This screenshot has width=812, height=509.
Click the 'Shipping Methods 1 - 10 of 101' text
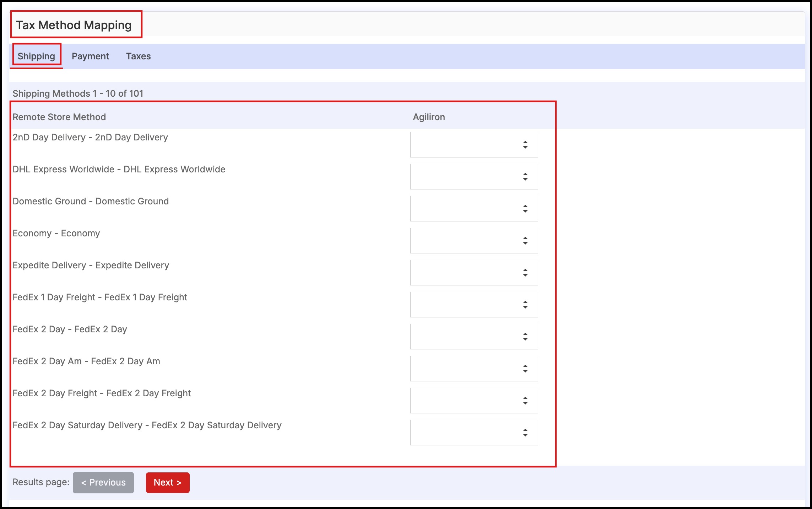tap(78, 93)
